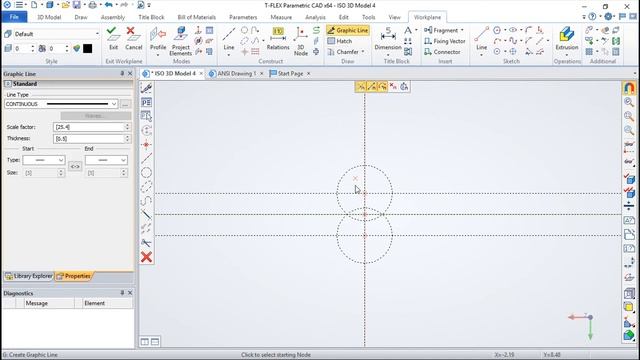This screenshot has width=640, height=360.
Task: Select the Project Elements tool
Action: tap(180, 41)
